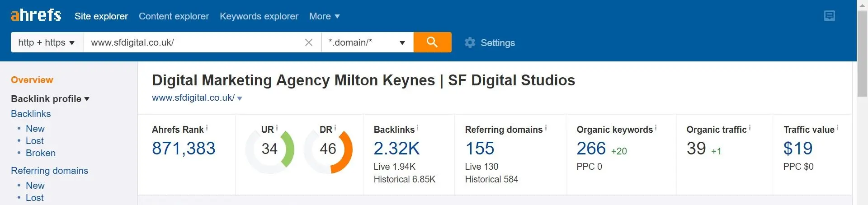Click the info icon beside Traffic value
The image size is (868, 205).
837,128
